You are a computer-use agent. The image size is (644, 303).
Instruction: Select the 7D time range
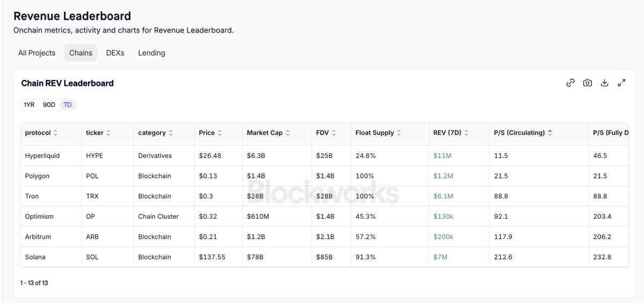point(68,105)
